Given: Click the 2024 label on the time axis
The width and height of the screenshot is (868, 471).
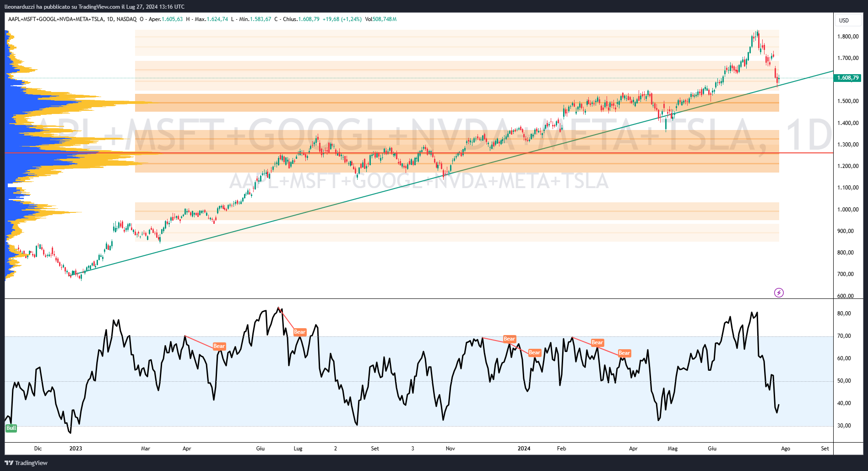Looking at the screenshot, I should [x=524, y=449].
